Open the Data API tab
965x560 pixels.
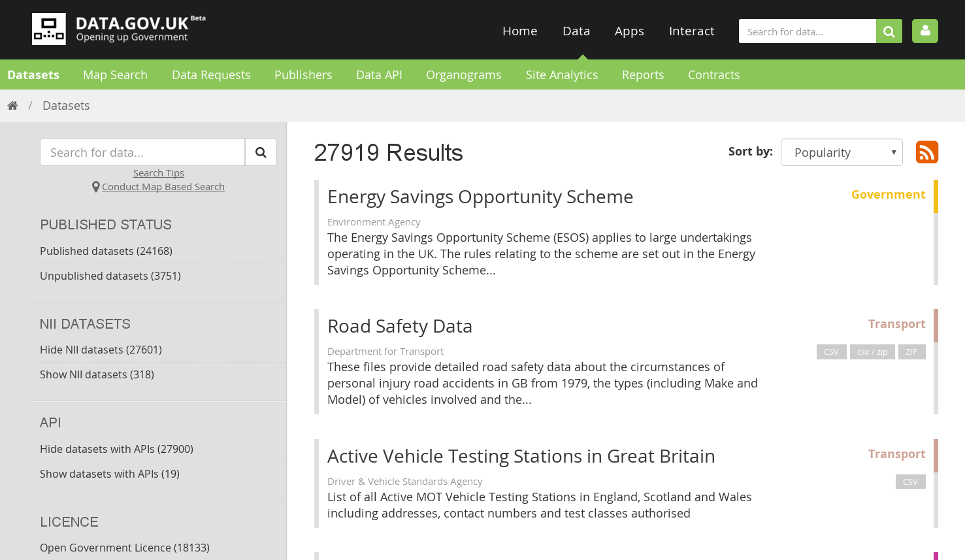tap(379, 74)
